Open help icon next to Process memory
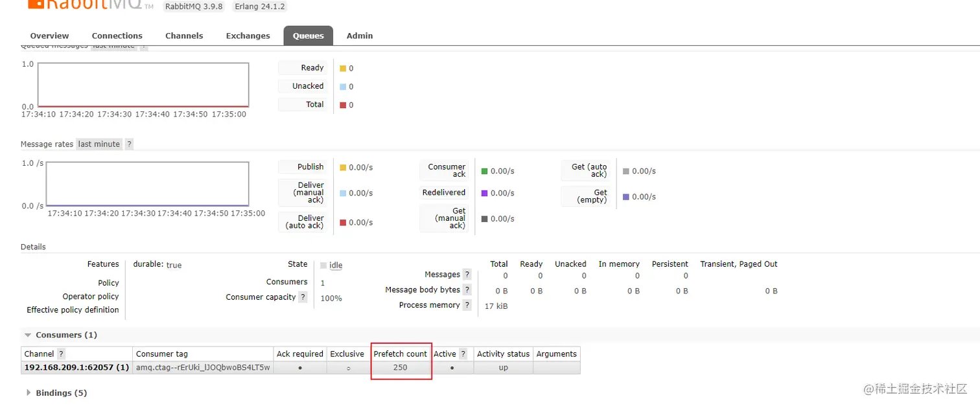Viewport: 980px width, 408px height. (x=467, y=305)
